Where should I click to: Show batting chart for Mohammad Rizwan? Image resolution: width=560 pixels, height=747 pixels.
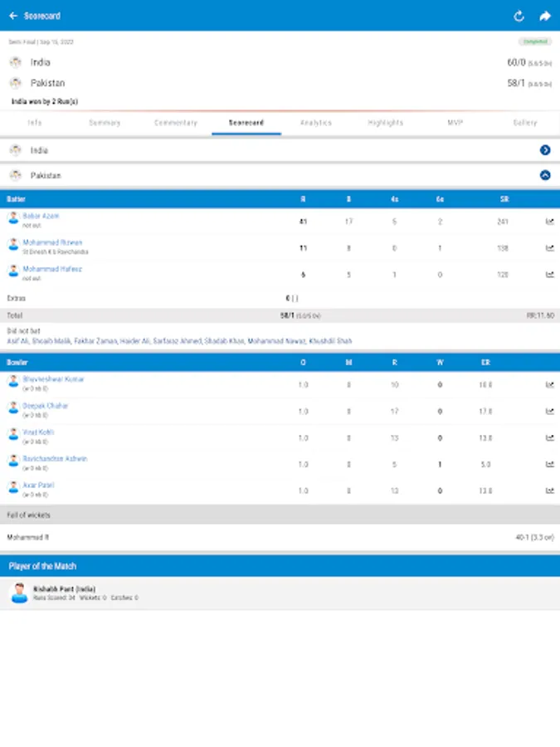tap(549, 248)
